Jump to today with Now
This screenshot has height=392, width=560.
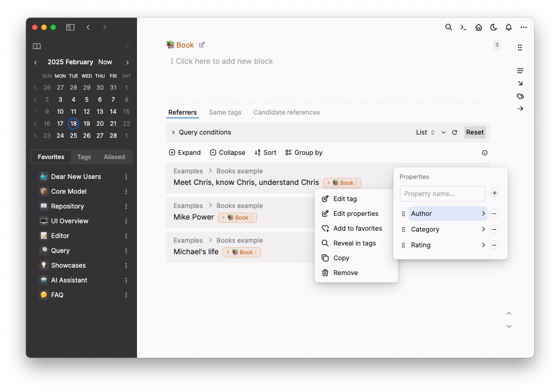[105, 62]
